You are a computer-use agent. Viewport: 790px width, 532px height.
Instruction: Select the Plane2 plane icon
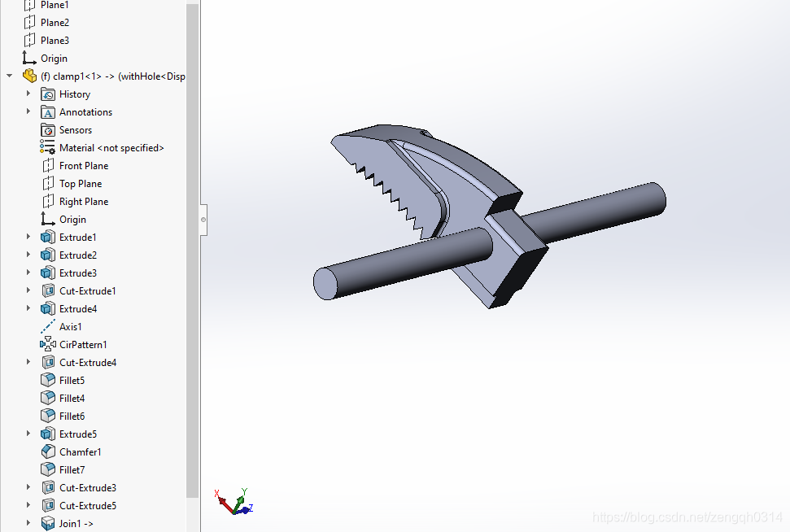pos(30,22)
